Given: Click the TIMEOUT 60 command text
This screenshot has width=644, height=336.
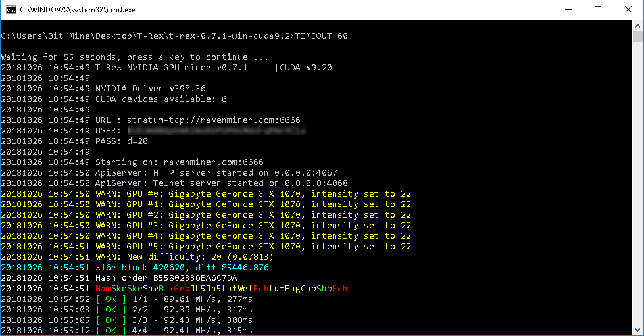Looking at the screenshot, I should (322, 36).
